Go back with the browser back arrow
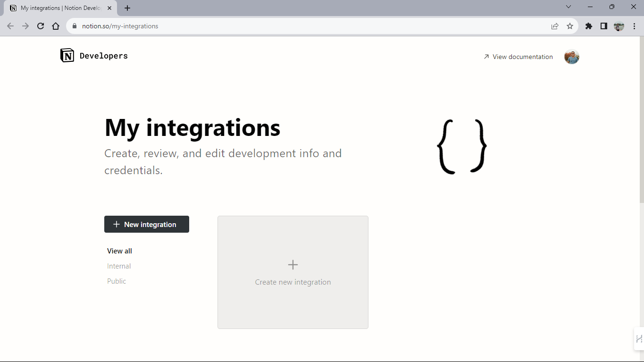The image size is (644, 362). tap(10, 26)
